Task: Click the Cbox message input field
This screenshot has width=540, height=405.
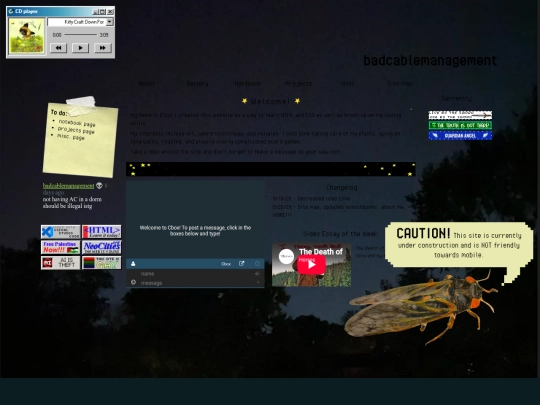Action: point(196,283)
